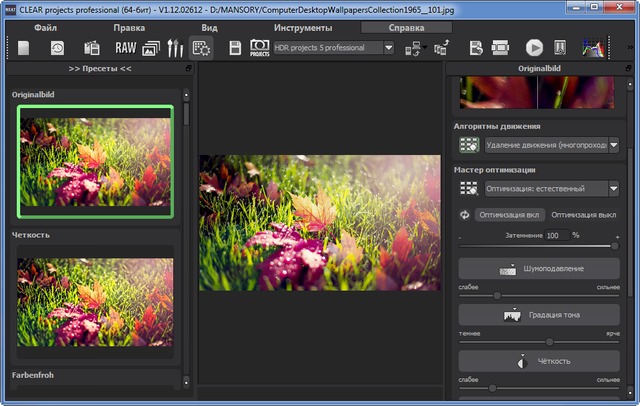This screenshot has height=406, width=640.
Task: Select the Чёткость preset thumbnail
Action: tap(96, 300)
